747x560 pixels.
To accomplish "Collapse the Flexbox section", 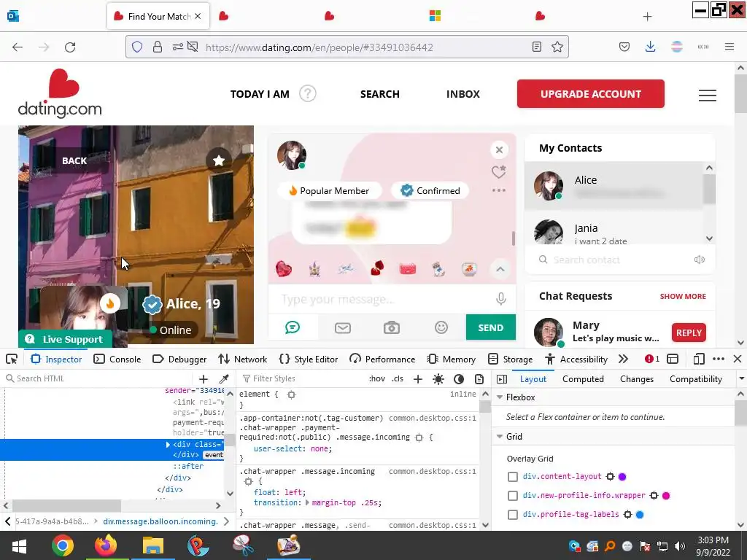I will click(500, 397).
